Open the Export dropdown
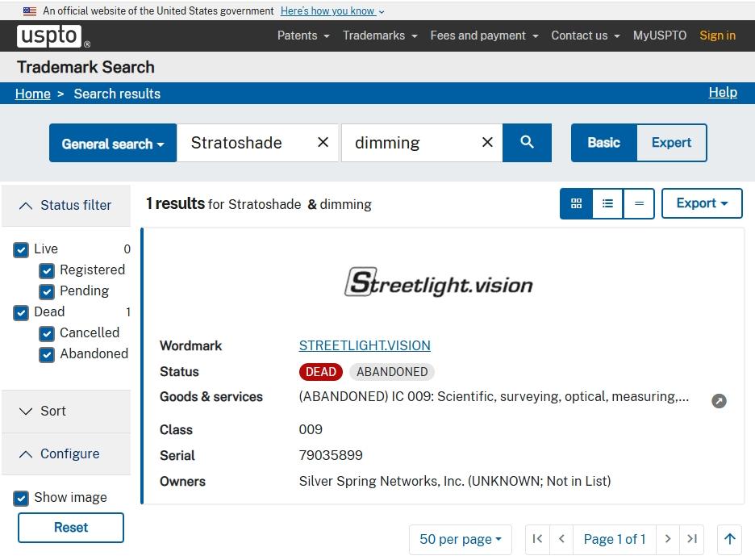 click(x=702, y=203)
